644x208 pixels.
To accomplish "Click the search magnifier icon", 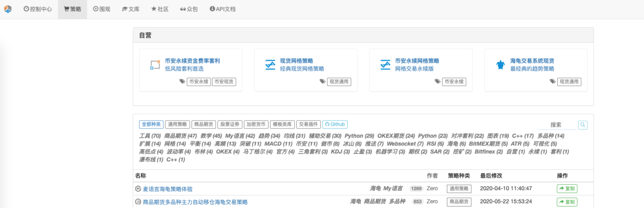I will click(x=583, y=125).
